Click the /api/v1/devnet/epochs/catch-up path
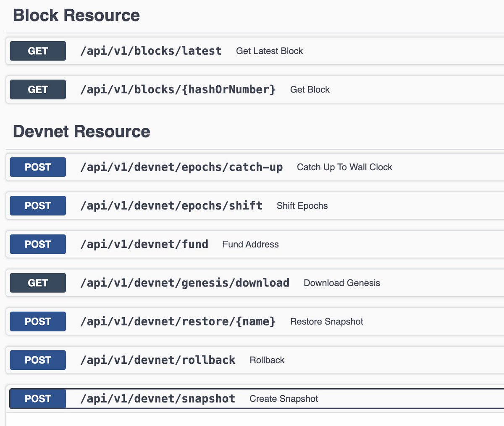The height and width of the screenshot is (426, 504). pos(181,167)
